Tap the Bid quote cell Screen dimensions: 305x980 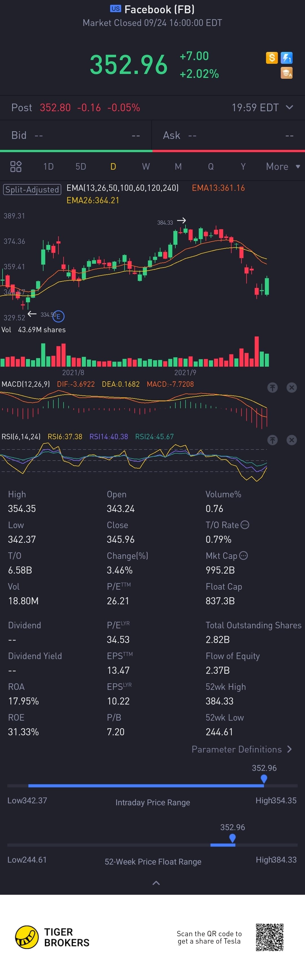tap(76, 135)
